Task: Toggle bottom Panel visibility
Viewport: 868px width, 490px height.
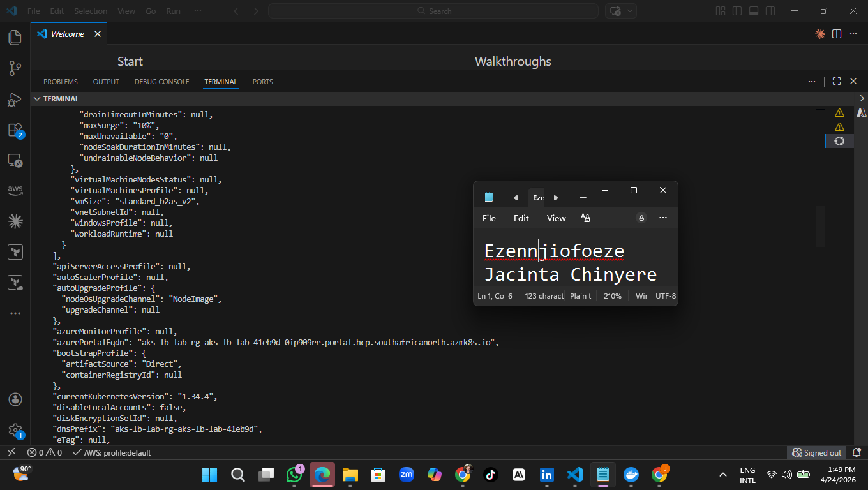Action: [x=754, y=11]
